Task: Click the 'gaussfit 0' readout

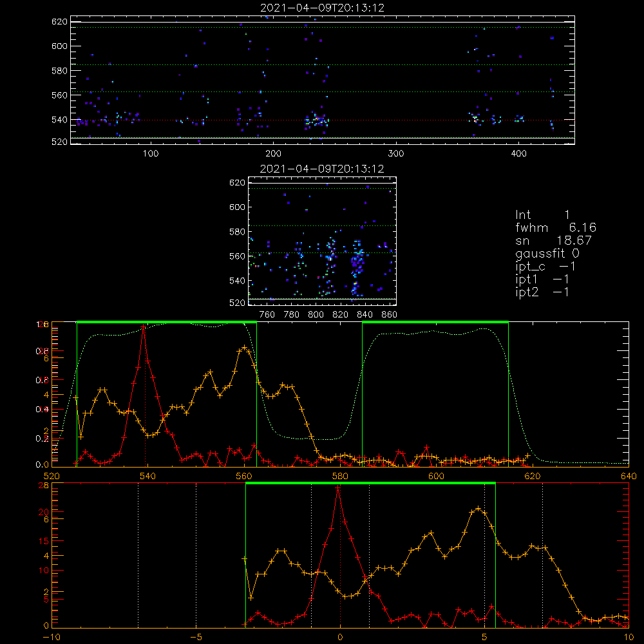Action: click(x=547, y=253)
